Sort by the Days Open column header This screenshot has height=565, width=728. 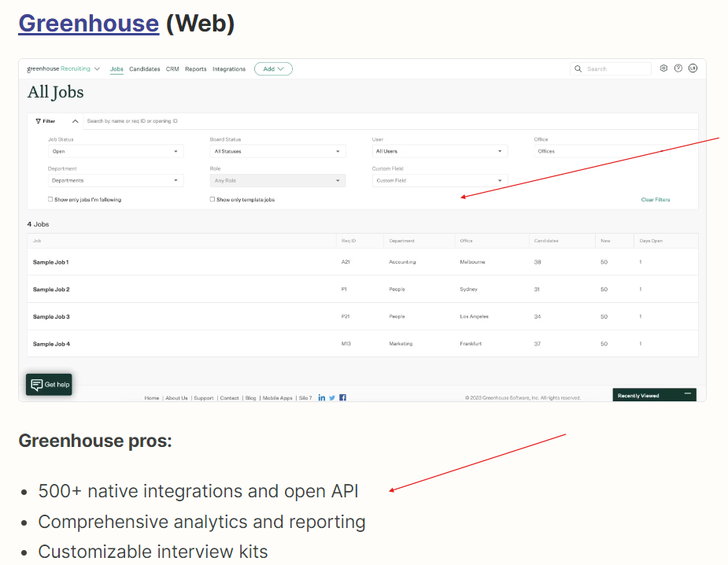coord(651,241)
